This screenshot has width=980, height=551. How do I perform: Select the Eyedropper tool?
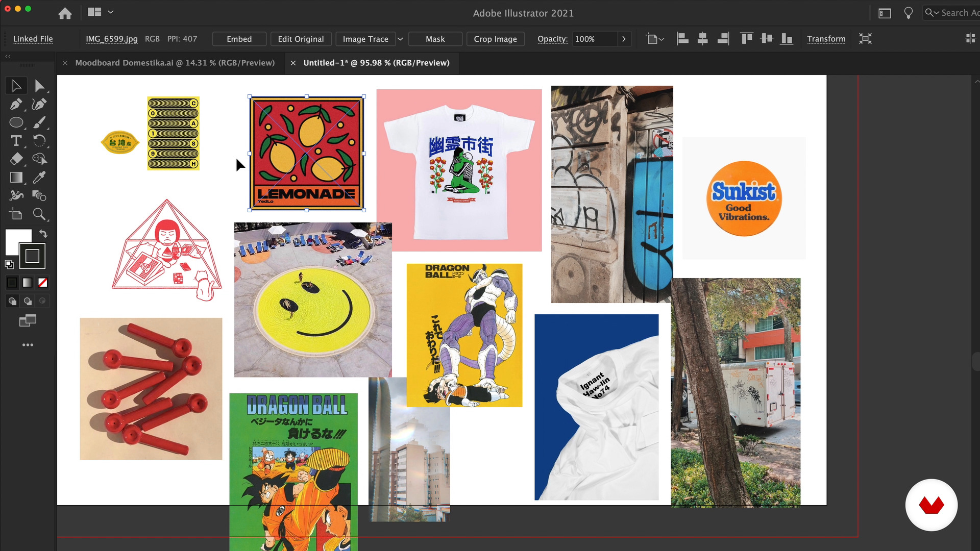39,178
